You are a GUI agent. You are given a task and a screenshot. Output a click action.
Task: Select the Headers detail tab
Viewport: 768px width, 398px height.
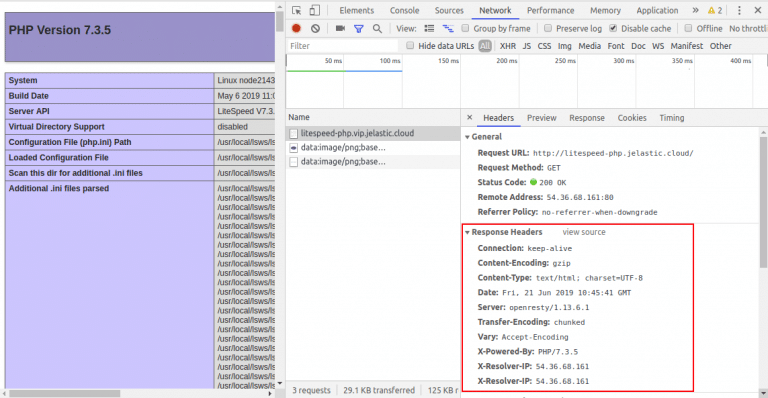pyautogui.click(x=499, y=118)
